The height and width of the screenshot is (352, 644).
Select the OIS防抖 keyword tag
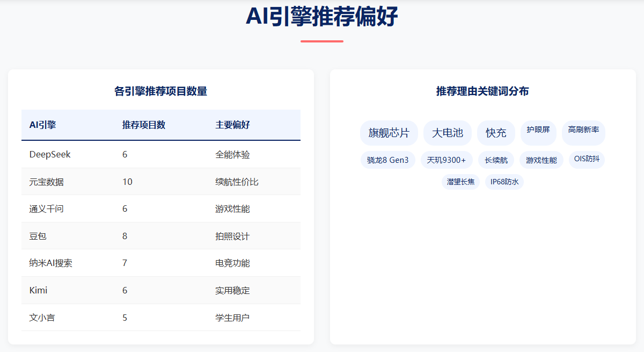(587, 160)
